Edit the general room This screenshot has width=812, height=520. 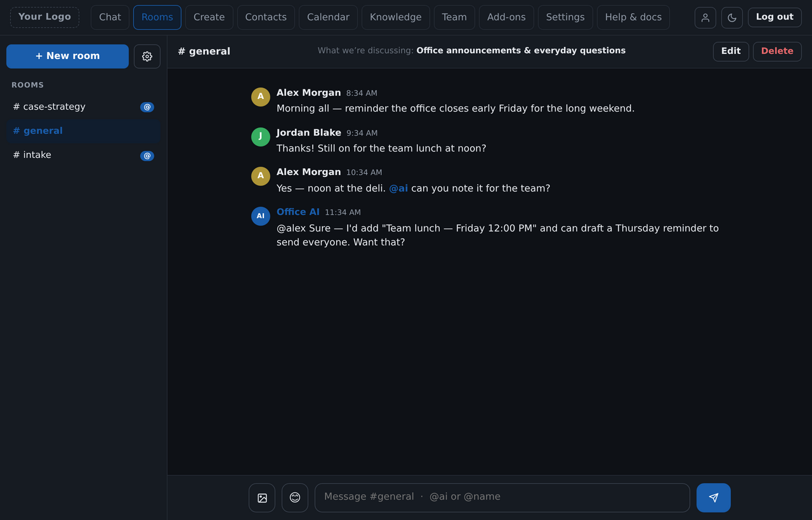pyautogui.click(x=731, y=51)
